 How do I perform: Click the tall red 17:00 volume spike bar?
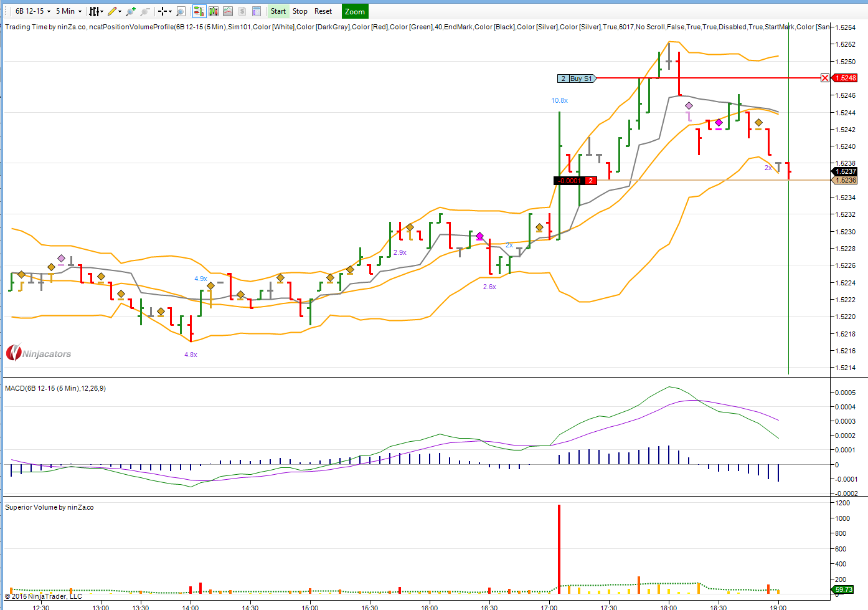click(x=559, y=549)
